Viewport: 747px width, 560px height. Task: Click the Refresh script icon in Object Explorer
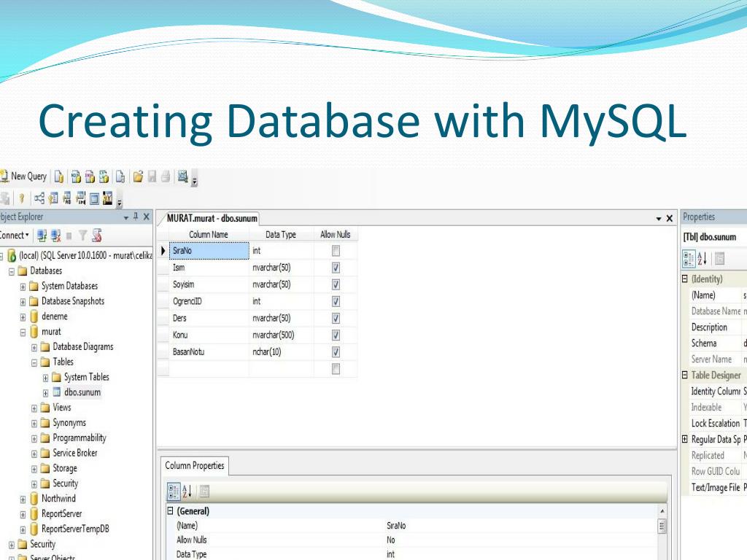97,236
